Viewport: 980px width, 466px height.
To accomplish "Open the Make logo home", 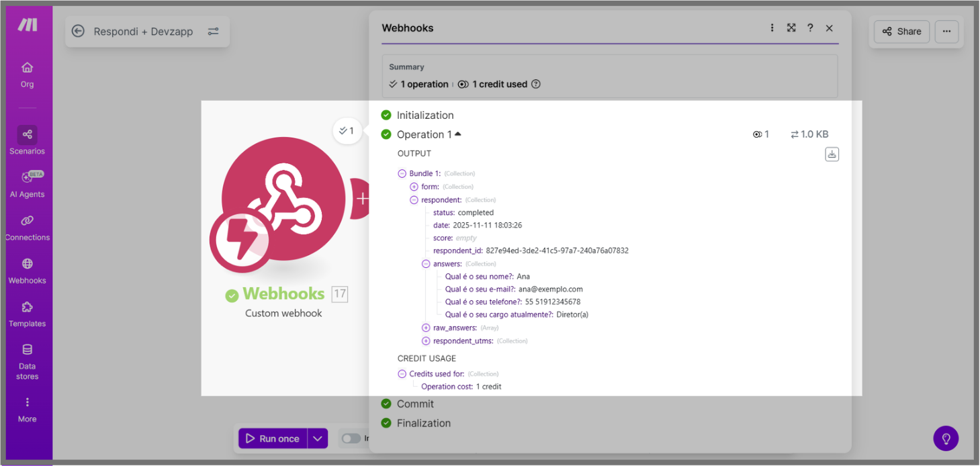I will click(x=28, y=25).
